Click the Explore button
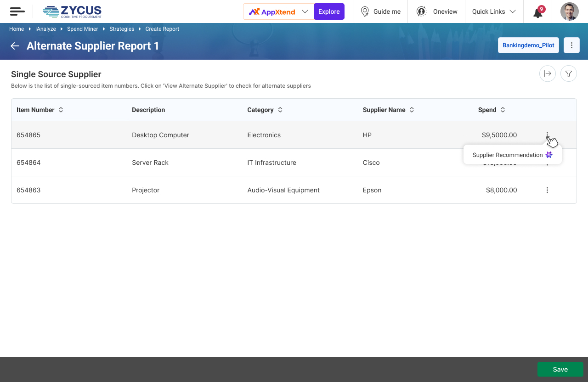 pyautogui.click(x=329, y=11)
